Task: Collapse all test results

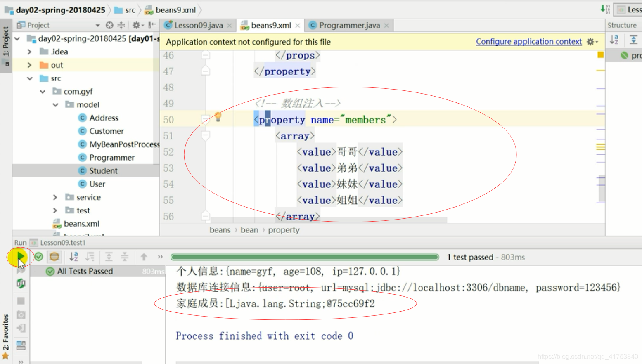Action: coord(125,257)
